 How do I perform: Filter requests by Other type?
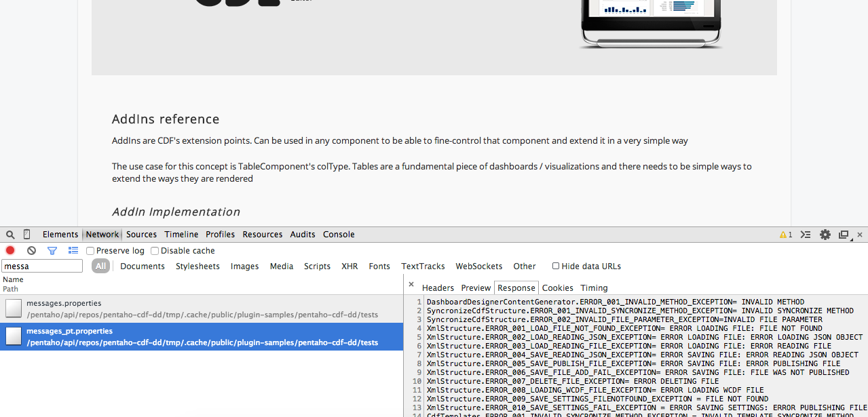coord(525,266)
